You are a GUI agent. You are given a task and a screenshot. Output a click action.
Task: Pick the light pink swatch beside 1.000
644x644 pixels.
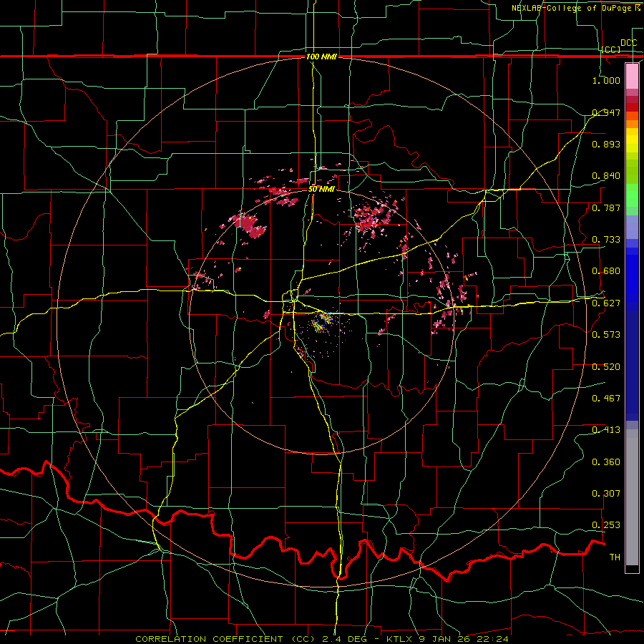tap(632, 77)
